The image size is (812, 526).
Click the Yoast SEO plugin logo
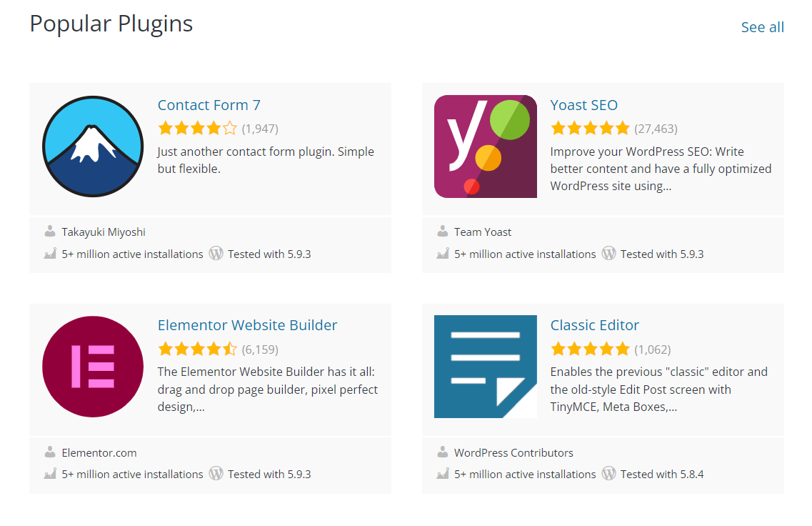[x=486, y=146]
